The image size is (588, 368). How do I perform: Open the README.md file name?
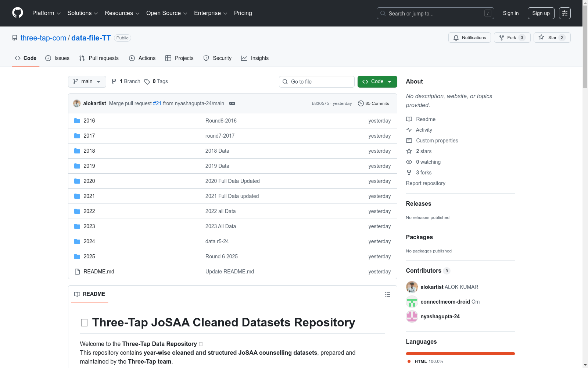pyautogui.click(x=99, y=272)
